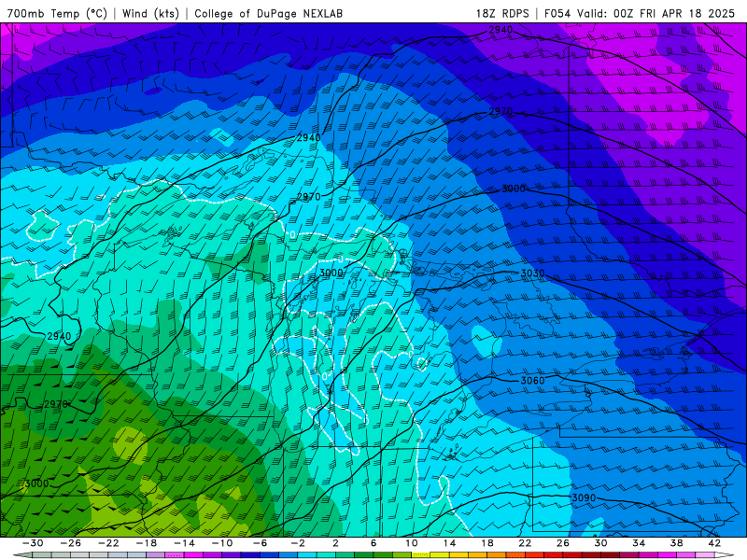Click the 30 colorbar scale value
This screenshot has width=747, height=560.
click(600, 543)
